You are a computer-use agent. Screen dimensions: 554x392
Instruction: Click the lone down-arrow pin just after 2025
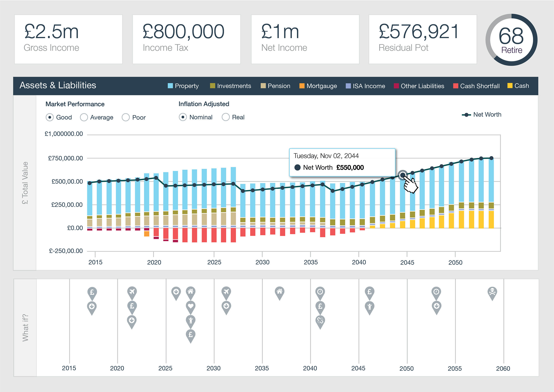point(176,292)
